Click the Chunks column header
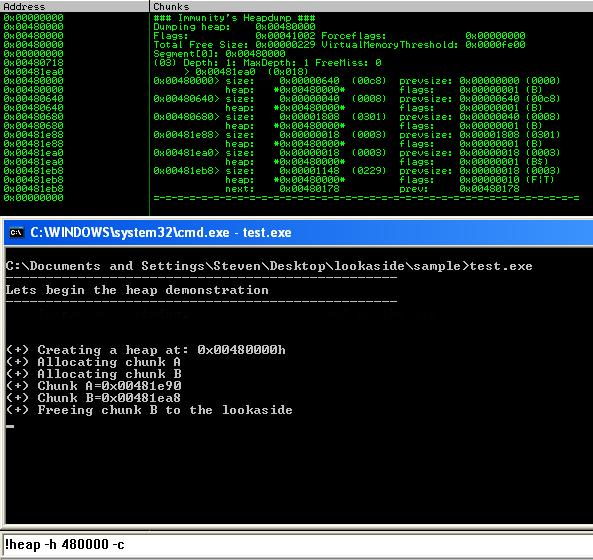593x560 pixels. (x=371, y=6)
